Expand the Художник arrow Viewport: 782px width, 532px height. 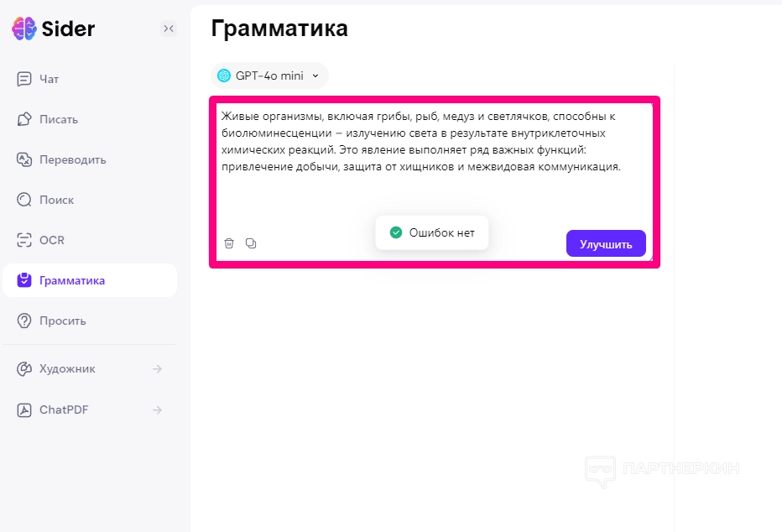click(157, 368)
